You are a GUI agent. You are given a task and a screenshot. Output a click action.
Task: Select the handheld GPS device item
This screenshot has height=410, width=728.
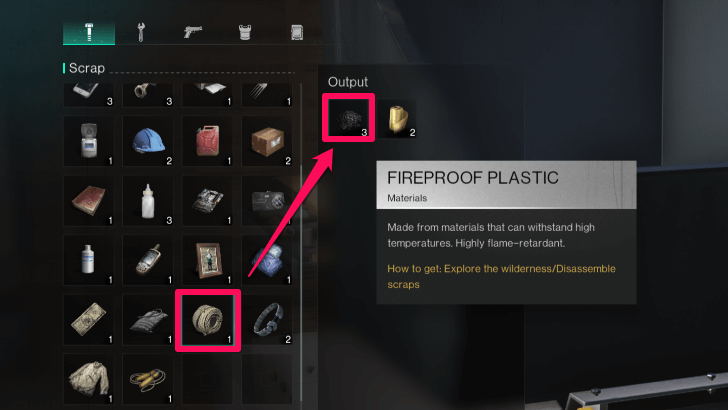pyautogui.click(x=148, y=260)
